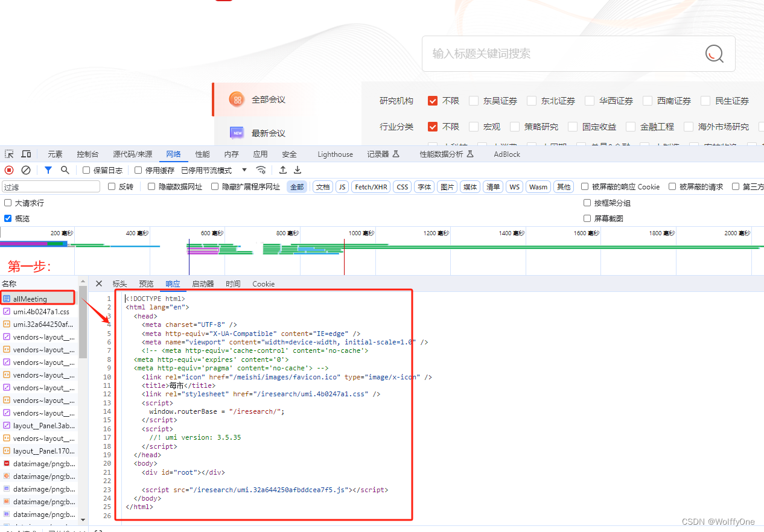Filter requests by WS type
764x532 pixels.
(x=514, y=187)
